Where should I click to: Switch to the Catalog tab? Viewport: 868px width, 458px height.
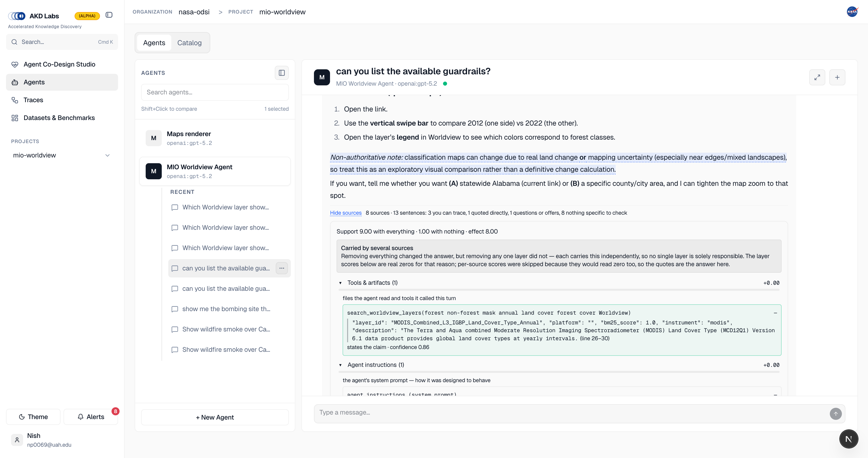(x=189, y=43)
